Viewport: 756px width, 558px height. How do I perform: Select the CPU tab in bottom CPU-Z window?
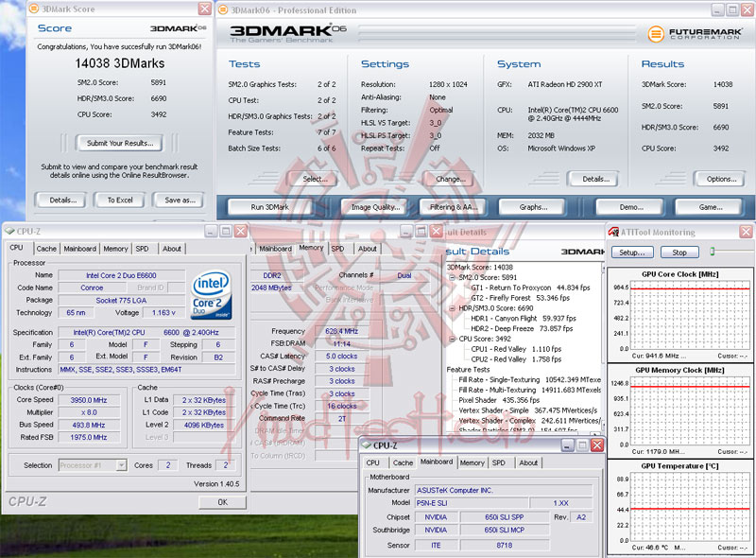click(372, 462)
